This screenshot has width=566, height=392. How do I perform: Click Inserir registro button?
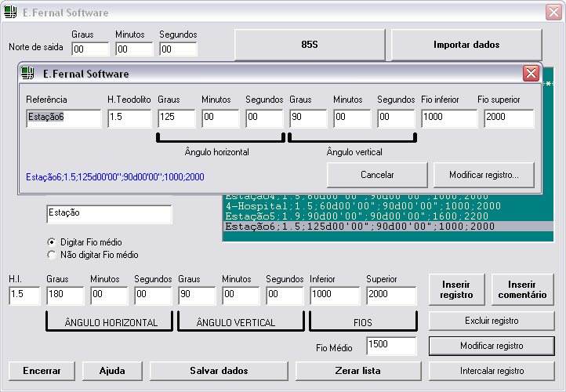coord(457,289)
